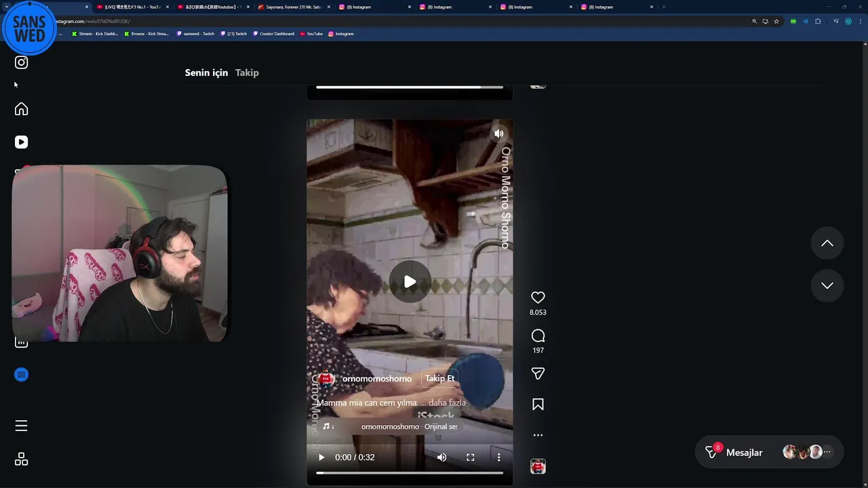868x488 pixels.
Task: Expand the caption with daha fazla
Action: tap(447, 403)
